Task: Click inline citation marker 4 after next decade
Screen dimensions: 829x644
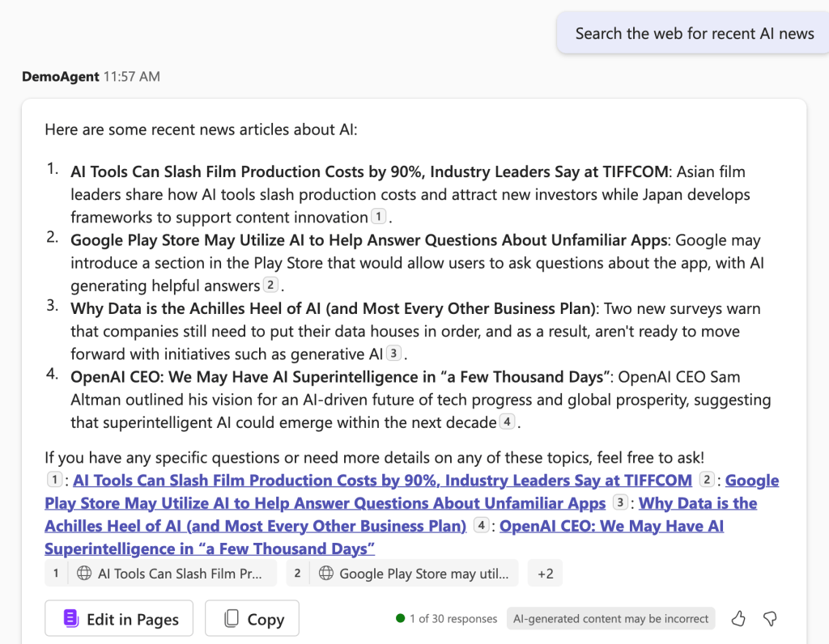Action: point(507,422)
